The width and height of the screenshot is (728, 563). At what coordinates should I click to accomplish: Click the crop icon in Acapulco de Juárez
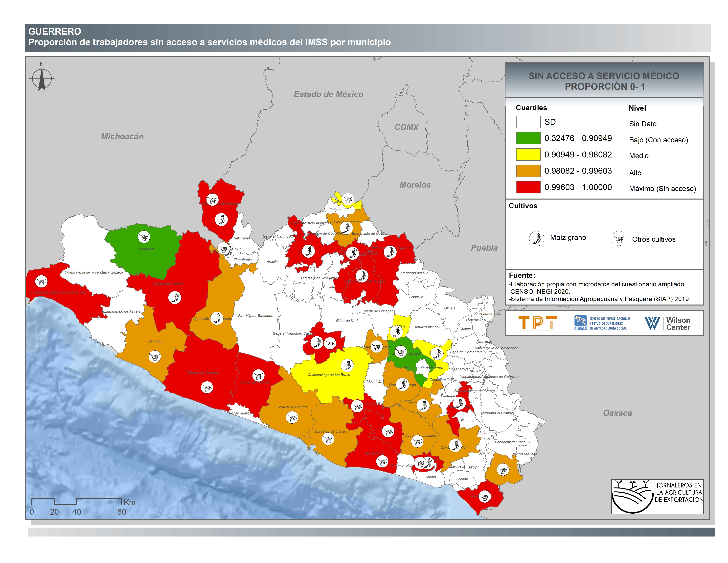[328, 439]
